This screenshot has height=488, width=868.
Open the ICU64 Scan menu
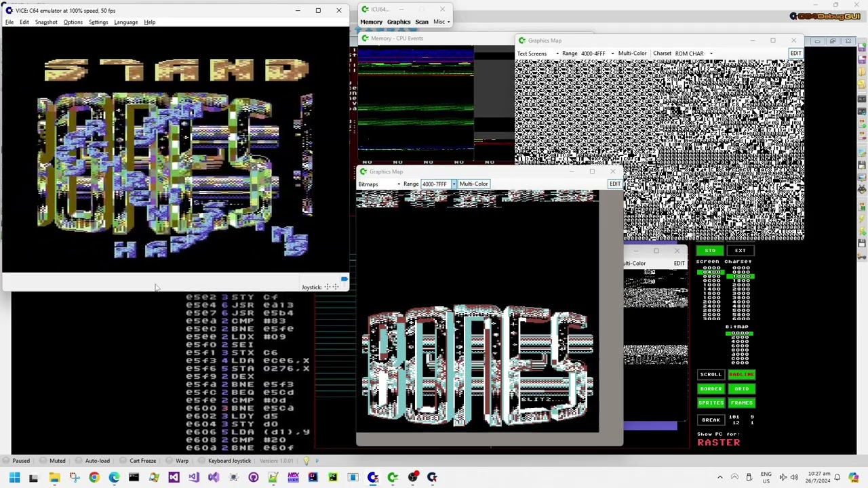pyautogui.click(x=422, y=22)
